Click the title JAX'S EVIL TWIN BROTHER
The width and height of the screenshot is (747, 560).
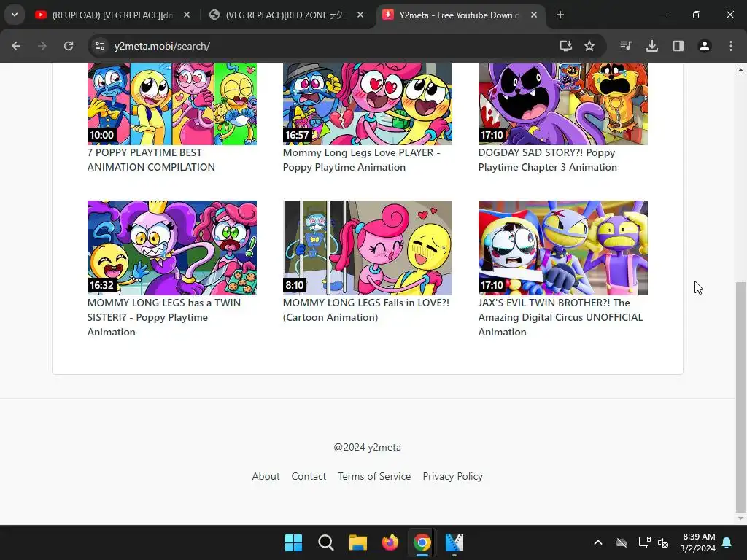[x=561, y=317]
